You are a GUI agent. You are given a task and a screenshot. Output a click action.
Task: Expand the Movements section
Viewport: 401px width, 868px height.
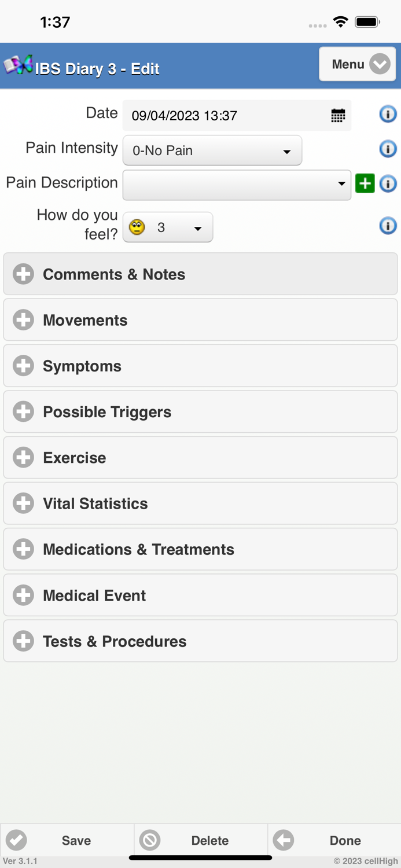[23, 319]
